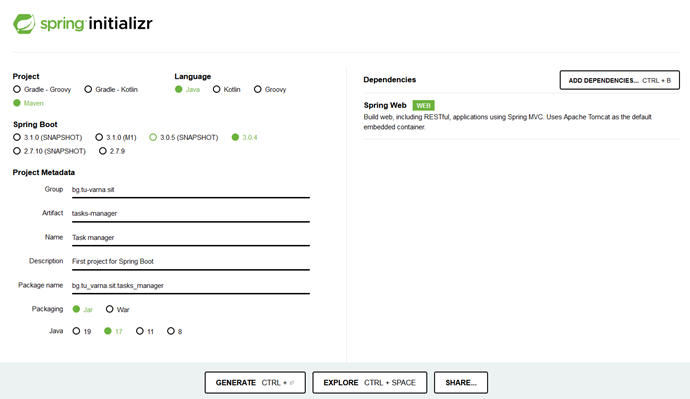Edit the Artifact field

point(191,213)
